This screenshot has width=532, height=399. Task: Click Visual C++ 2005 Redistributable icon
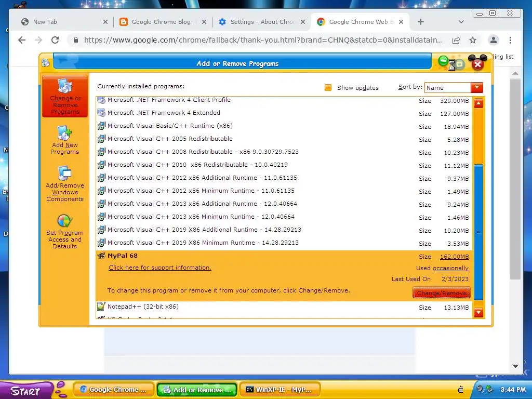click(101, 139)
